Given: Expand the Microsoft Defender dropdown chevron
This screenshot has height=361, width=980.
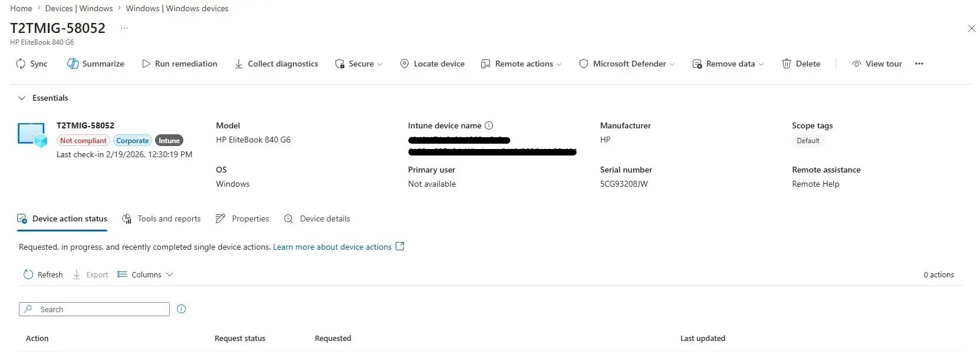Looking at the screenshot, I should [672, 64].
